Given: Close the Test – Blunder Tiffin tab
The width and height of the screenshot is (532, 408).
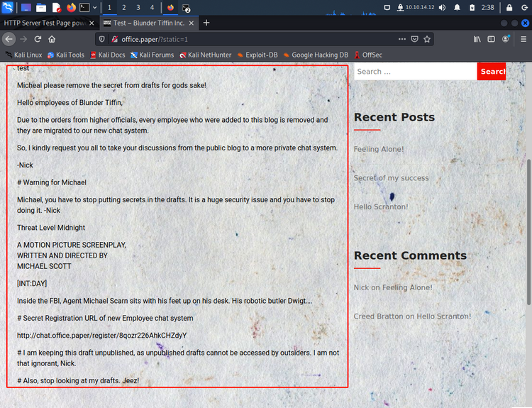Looking at the screenshot, I should click(192, 23).
